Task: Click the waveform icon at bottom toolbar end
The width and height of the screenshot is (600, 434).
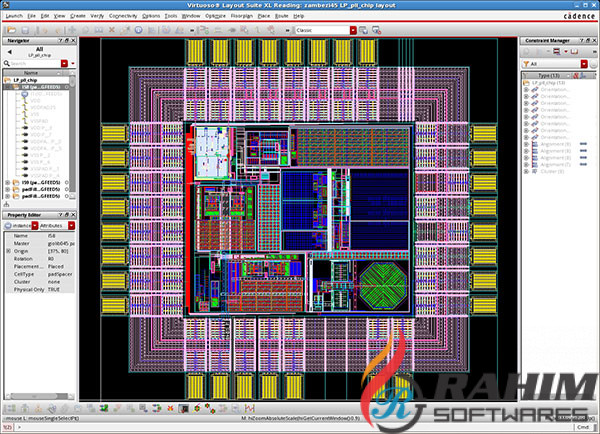Action: tap(249, 409)
